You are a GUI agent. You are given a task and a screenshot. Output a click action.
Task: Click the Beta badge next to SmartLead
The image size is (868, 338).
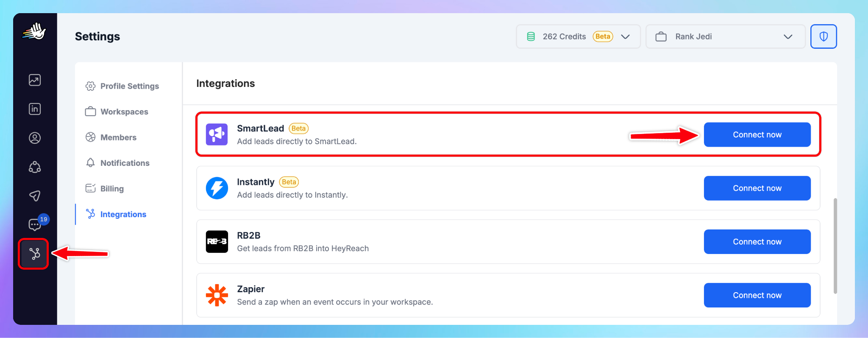click(298, 128)
